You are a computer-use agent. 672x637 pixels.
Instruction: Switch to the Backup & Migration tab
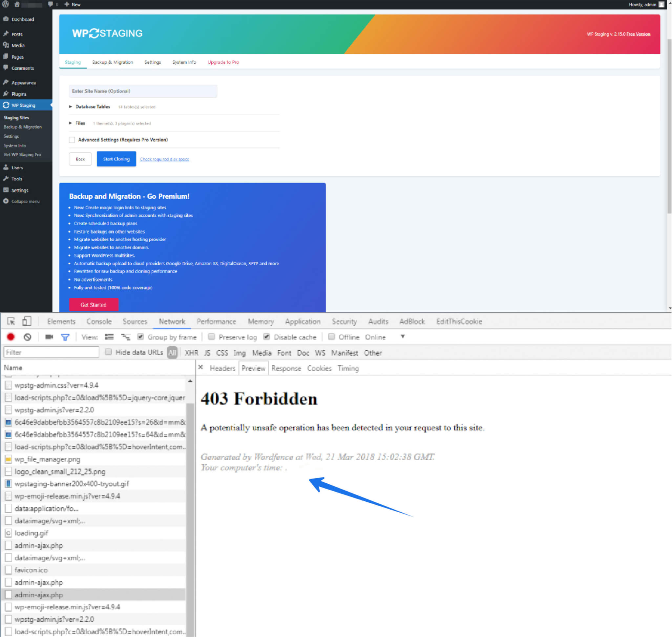[111, 62]
